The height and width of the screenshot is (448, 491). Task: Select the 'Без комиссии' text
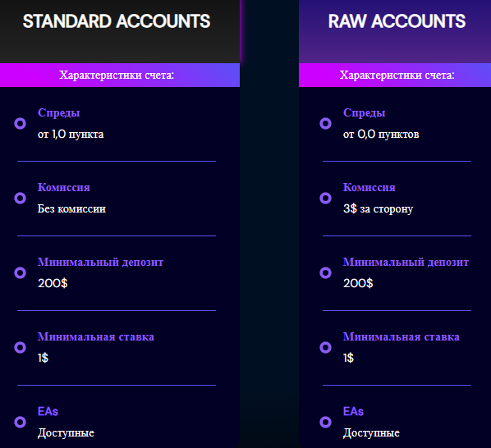71,208
